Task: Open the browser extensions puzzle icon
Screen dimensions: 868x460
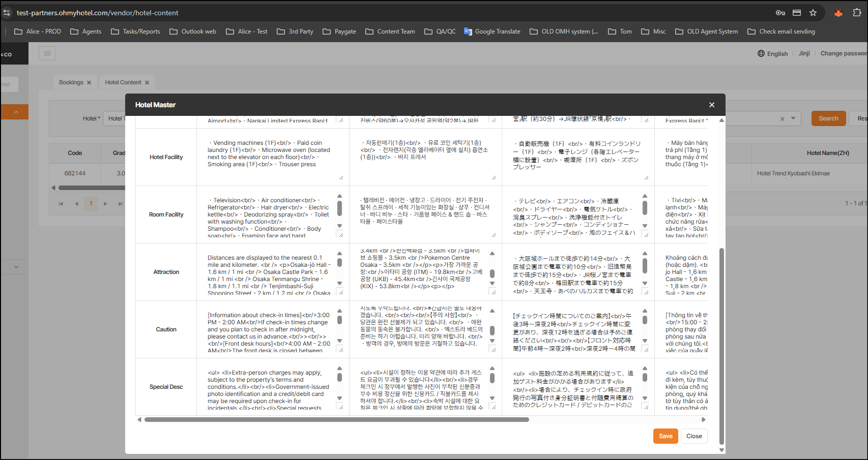Action: pyautogui.click(x=857, y=13)
